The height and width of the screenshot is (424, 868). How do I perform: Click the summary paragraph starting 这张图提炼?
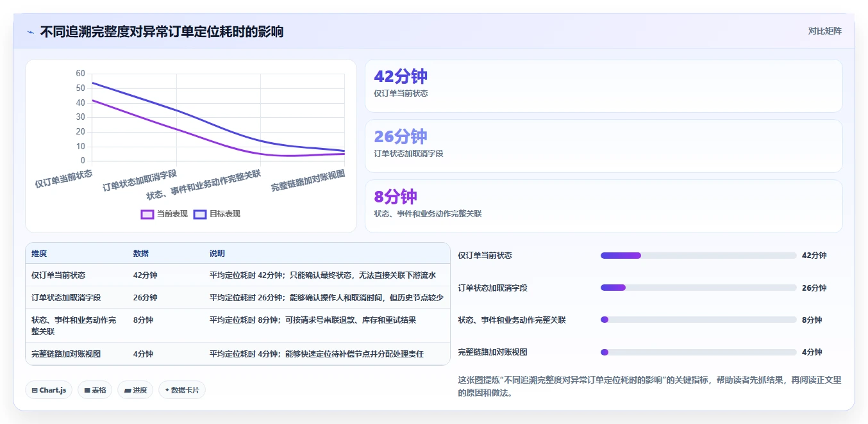pyautogui.click(x=649, y=386)
